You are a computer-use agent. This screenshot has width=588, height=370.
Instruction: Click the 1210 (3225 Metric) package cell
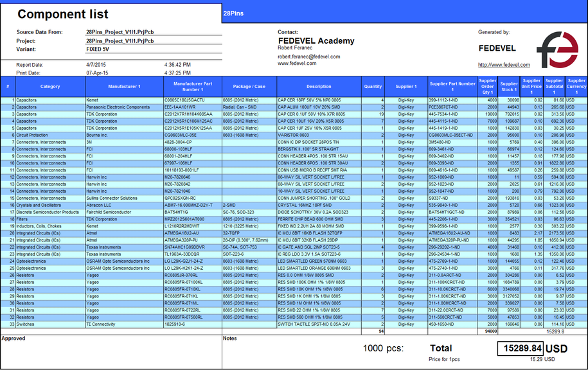coord(249,226)
